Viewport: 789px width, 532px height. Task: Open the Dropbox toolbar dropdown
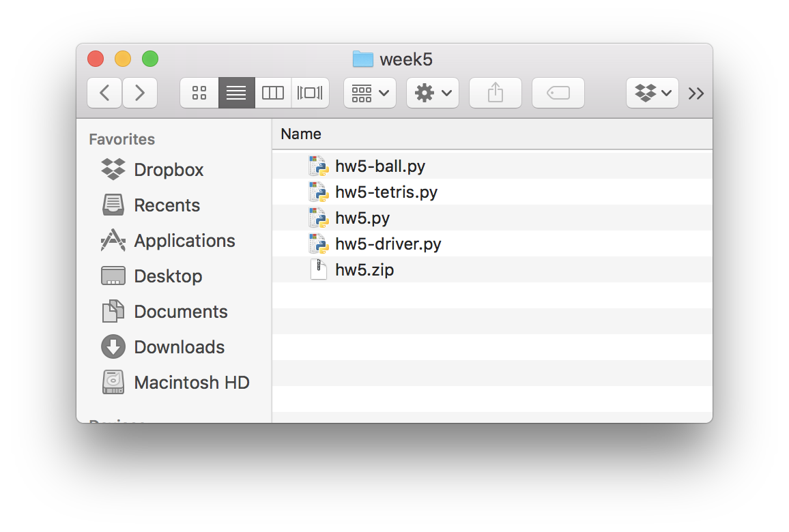[x=652, y=93]
